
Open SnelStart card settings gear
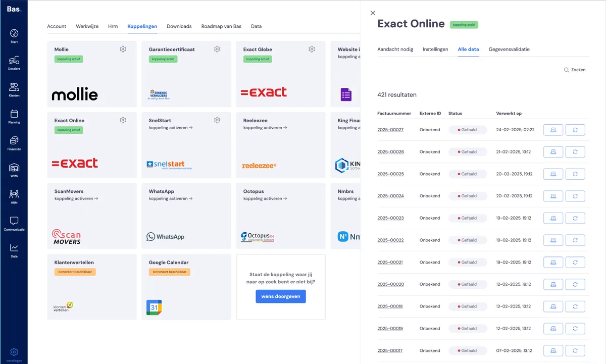pos(217,120)
